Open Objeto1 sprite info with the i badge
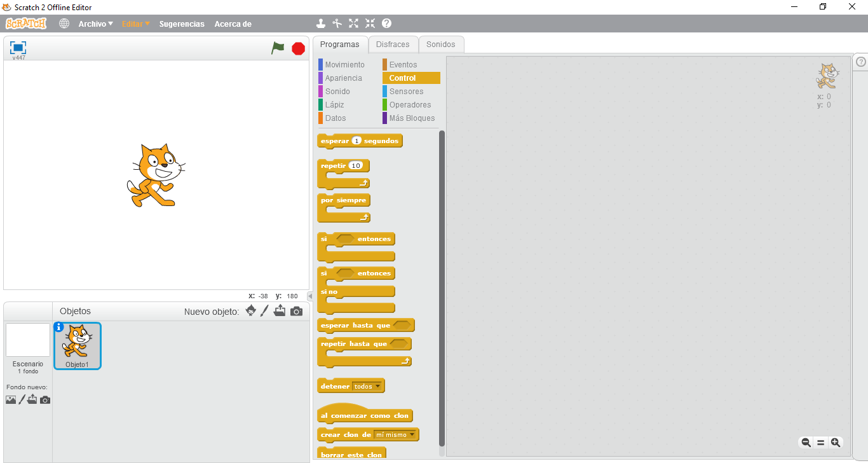This screenshot has height=463, width=868. pos(59,326)
